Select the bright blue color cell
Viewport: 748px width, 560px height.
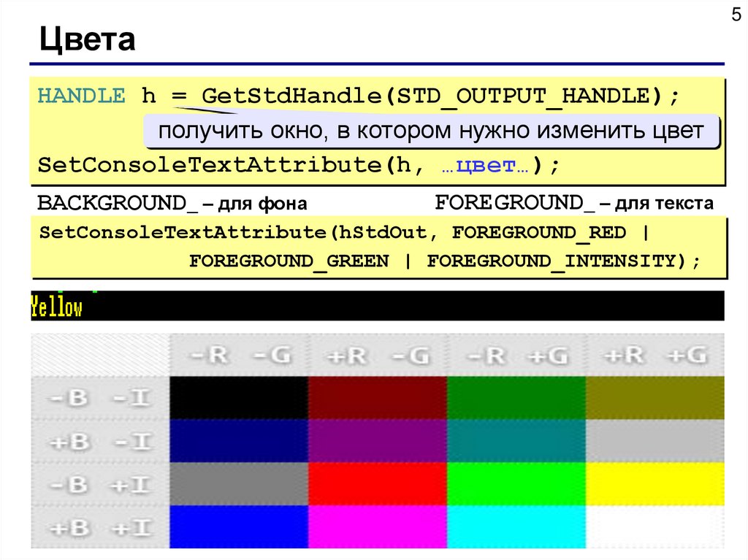click(239, 526)
